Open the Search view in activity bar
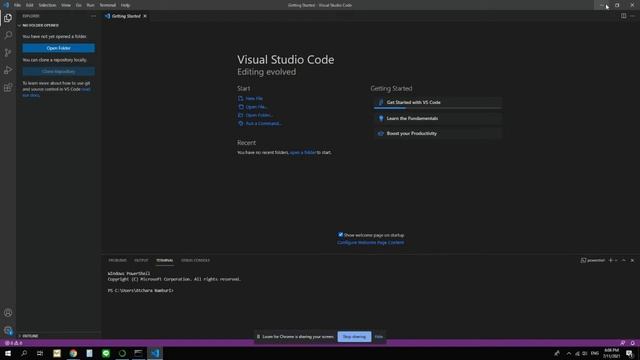The width and height of the screenshot is (640, 360). tap(8, 35)
